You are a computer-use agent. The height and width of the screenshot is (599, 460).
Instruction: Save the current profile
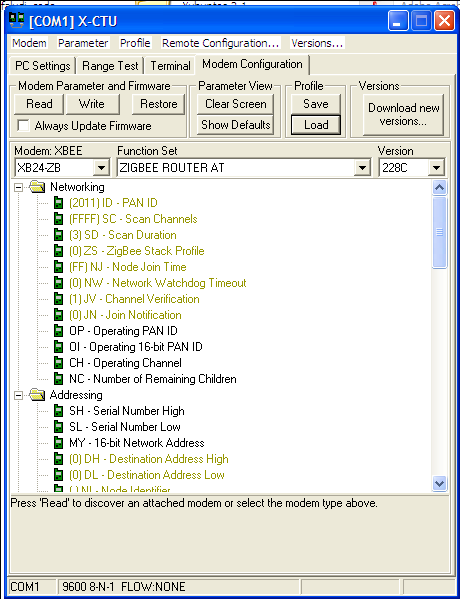point(316,104)
